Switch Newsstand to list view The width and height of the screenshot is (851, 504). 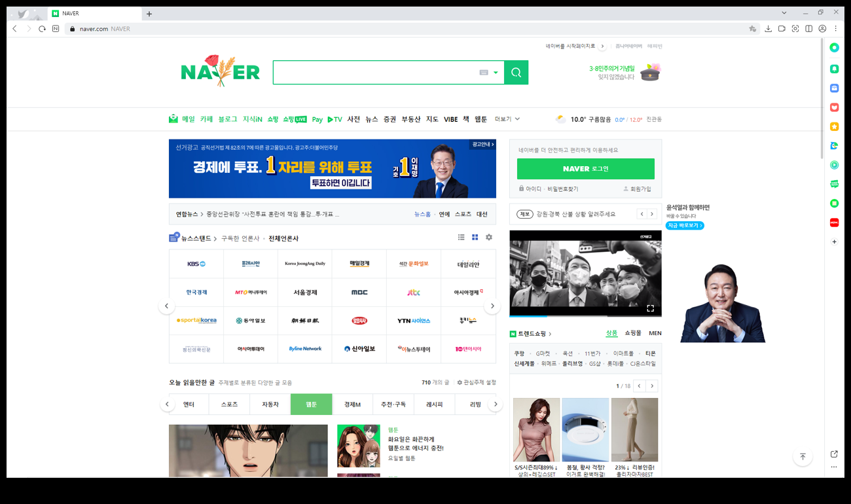[461, 238]
